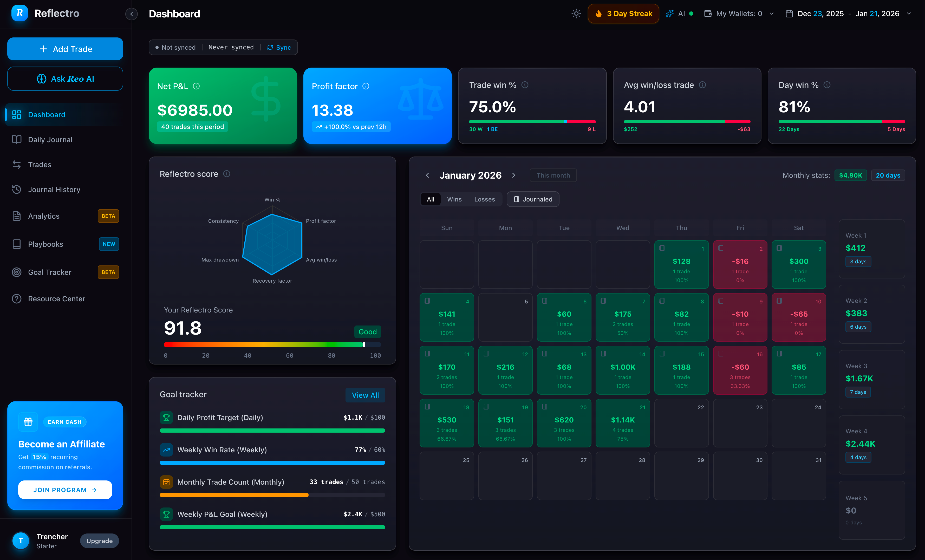Click the Weekly P&L Goal trophy icon
Image resolution: width=925 pixels, height=560 pixels.
[166, 514]
